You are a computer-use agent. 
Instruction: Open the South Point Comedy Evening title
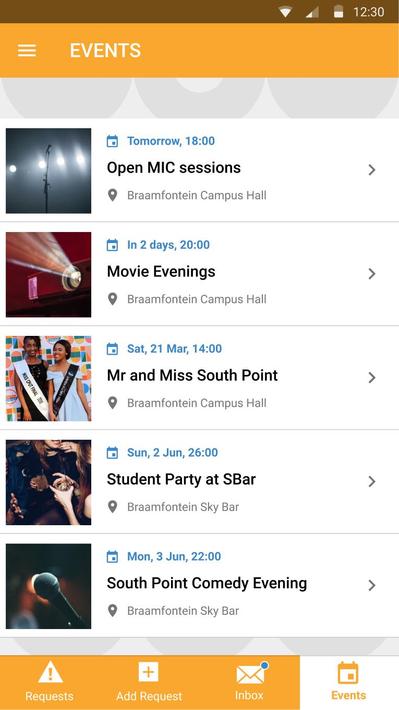click(207, 583)
